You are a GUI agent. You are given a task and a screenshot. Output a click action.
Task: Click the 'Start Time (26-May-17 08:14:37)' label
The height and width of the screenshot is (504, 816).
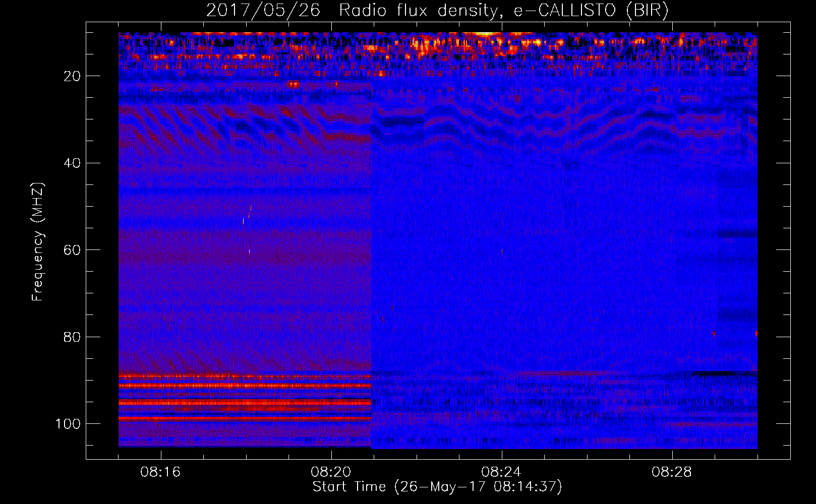pyautogui.click(x=437, y=487)
